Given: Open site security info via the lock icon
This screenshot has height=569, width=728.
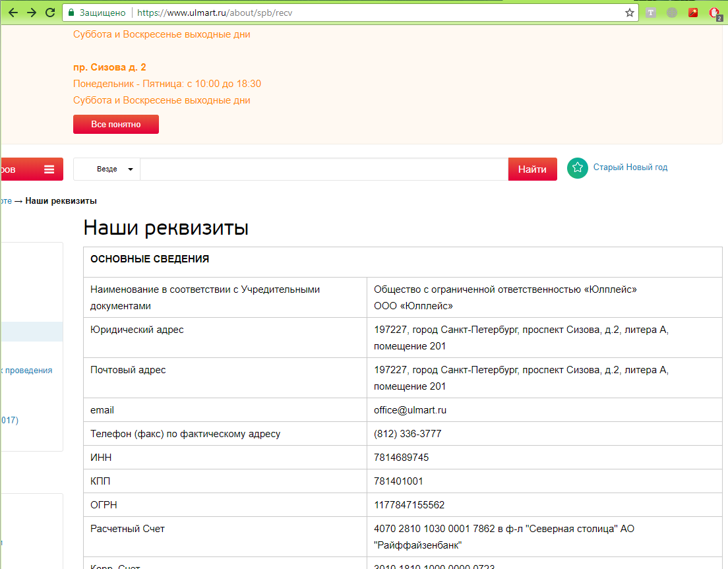Looking at the screenshot, I should pyautogui.click(x=71, y=13).
